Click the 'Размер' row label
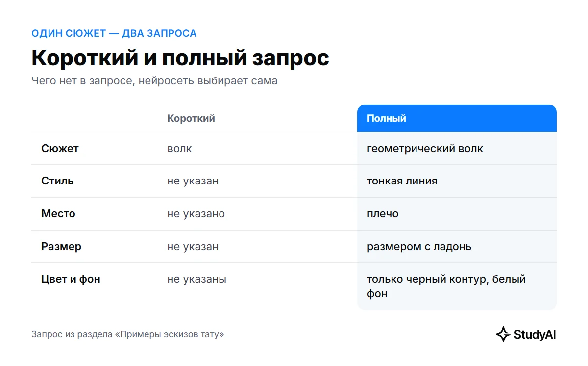 (x=61, y=246)
